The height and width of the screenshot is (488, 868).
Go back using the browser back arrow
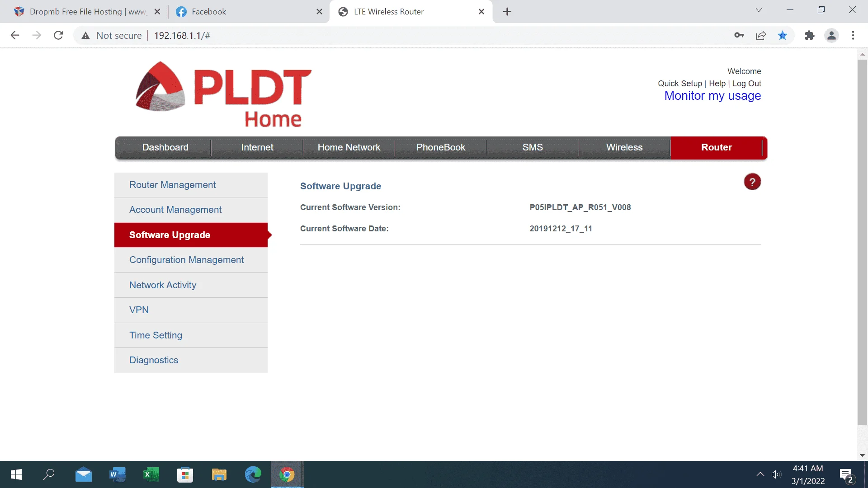tap(15, 35)
